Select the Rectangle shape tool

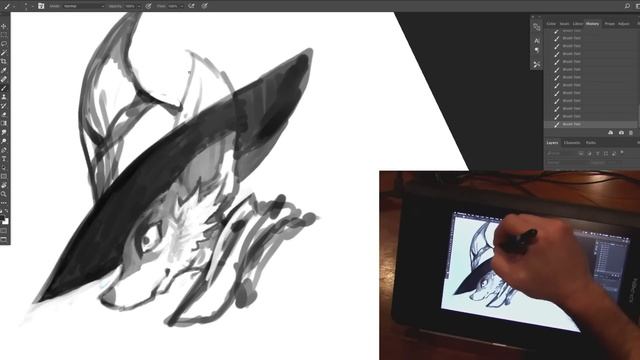click(x=4, y=176)
